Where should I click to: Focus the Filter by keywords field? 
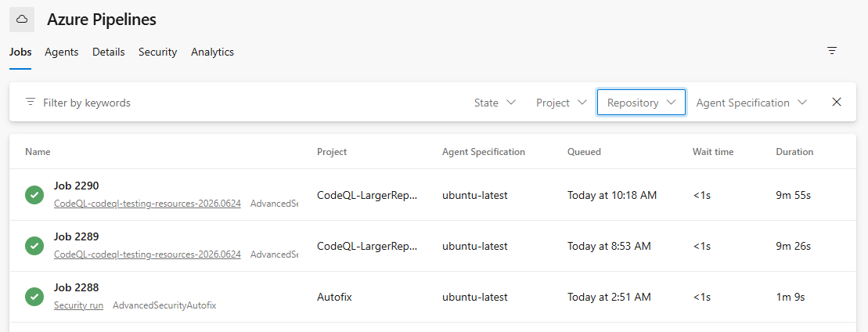click(87, 103)
